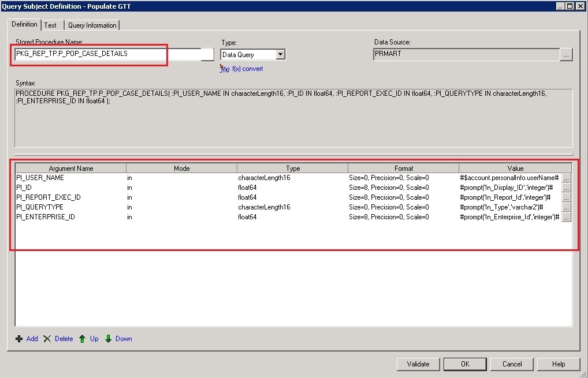
Task: Open value editor for PI_QUERYTYPE row
Action: point(566,207)
